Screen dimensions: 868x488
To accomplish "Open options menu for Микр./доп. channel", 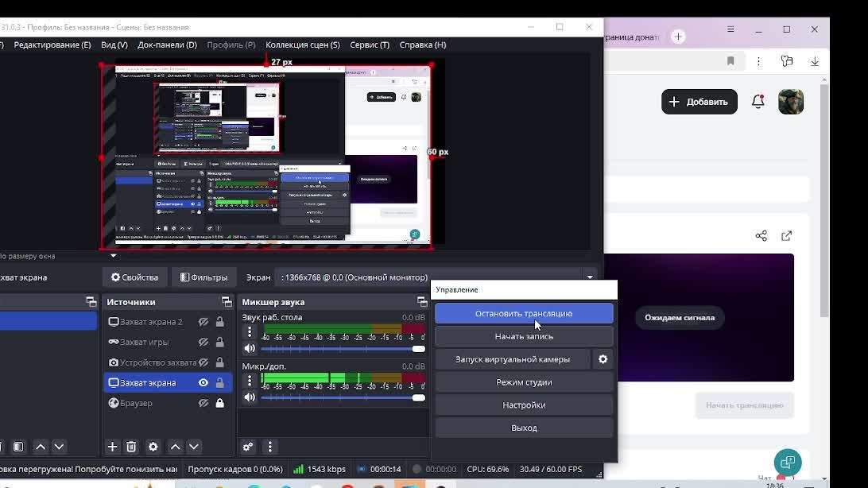I will point(250,381).
